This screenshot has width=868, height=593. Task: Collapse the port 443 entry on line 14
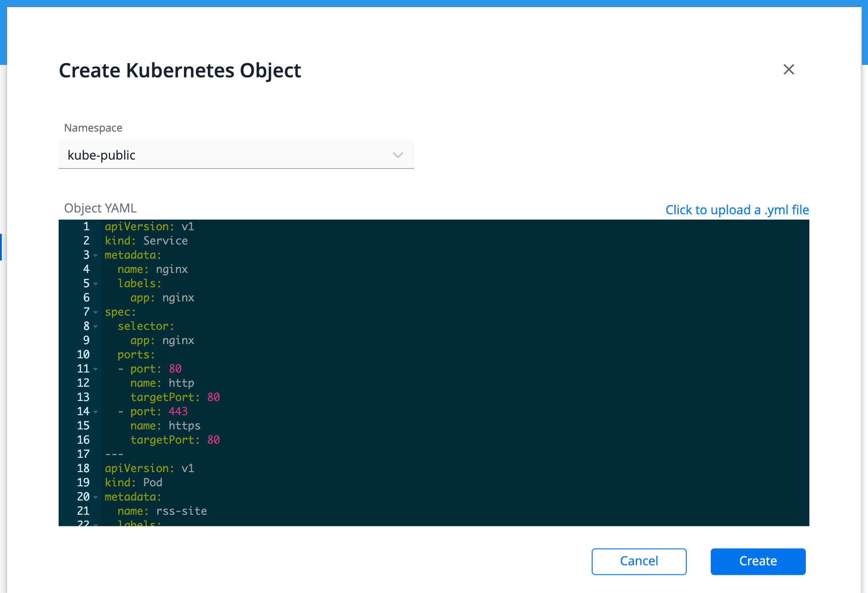96,412
